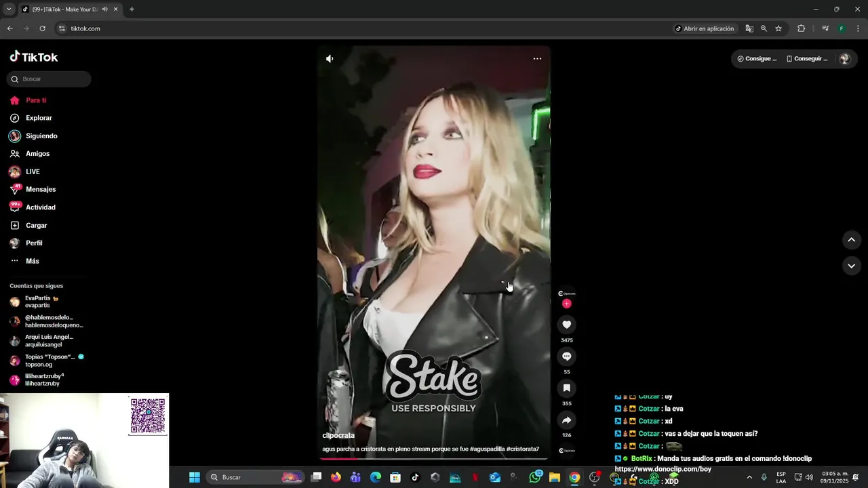Open the hablemosdelo followed account
This screenshot has height=488, width=868.
(47, 321)
